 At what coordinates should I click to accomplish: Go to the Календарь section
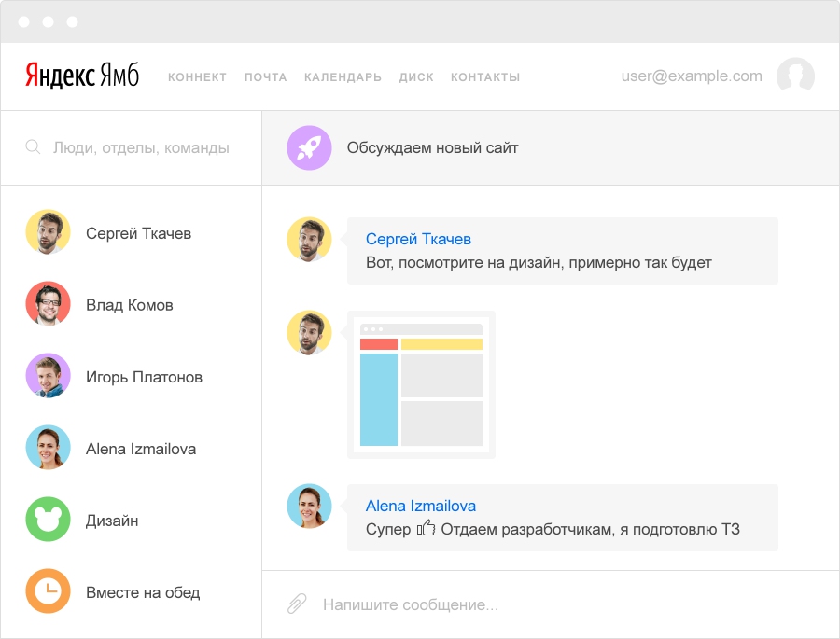tap(343, 77)
